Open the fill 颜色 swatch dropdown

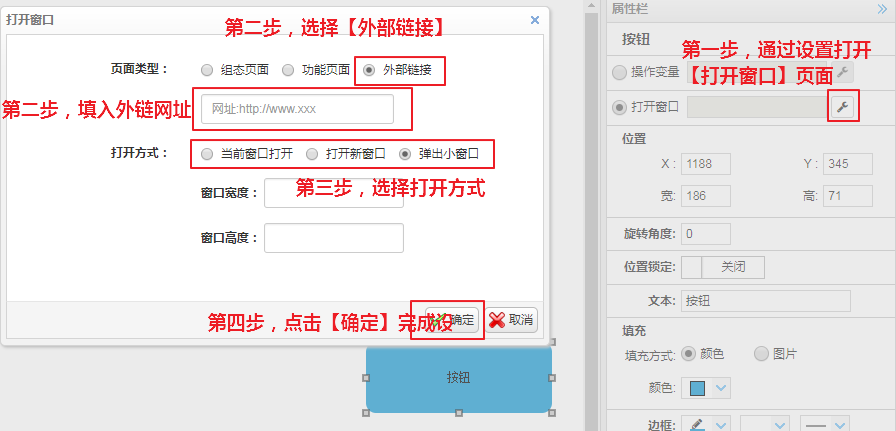pos(706,388)
